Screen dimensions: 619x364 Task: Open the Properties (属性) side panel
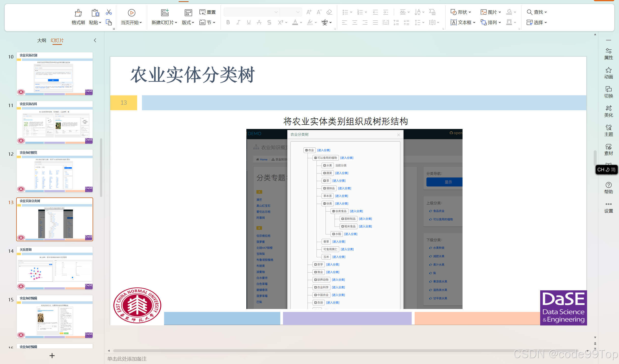pos(608,54)
